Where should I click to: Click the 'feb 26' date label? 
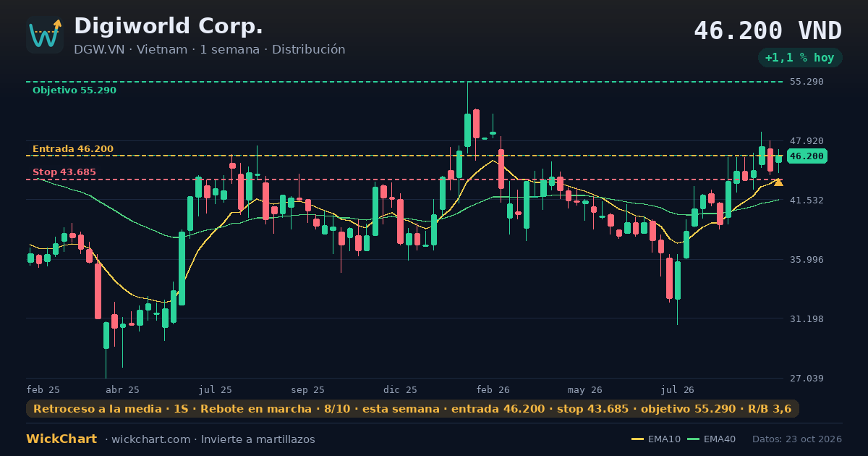tap(493, 390)
